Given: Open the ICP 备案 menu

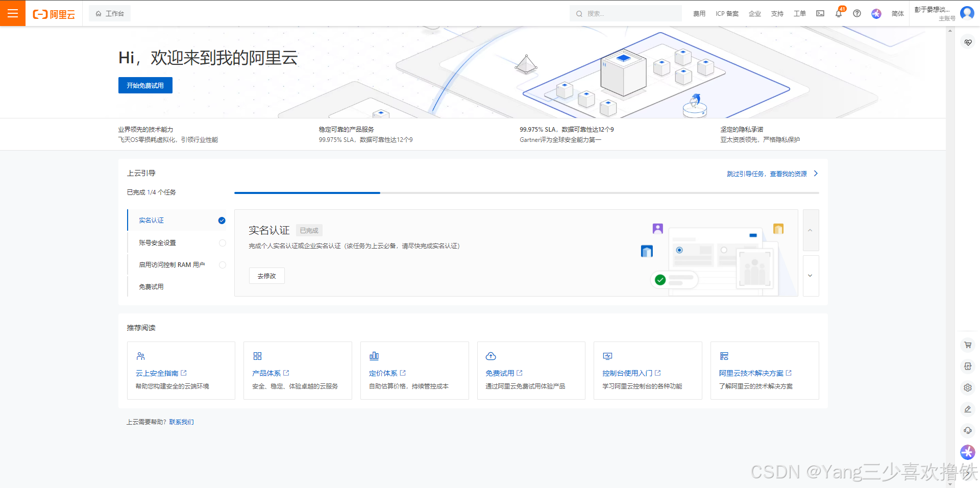Looking at the screenshot, I should (727, 14).
